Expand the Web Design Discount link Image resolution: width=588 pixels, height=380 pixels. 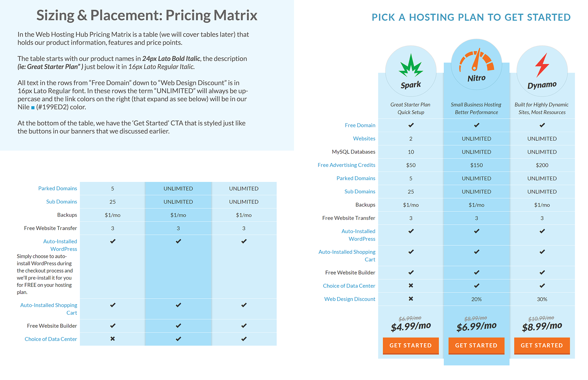click(350, 299)
